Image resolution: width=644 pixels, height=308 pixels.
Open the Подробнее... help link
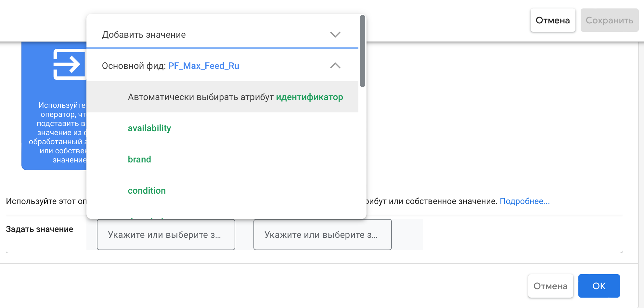coord(524,201)
